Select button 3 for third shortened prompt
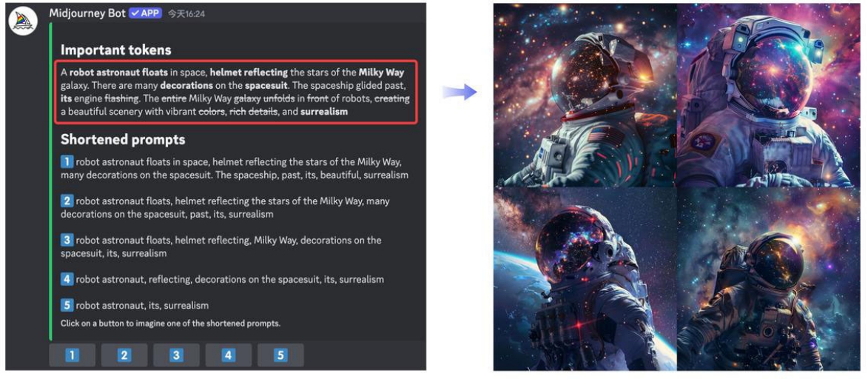 [176, 355]
